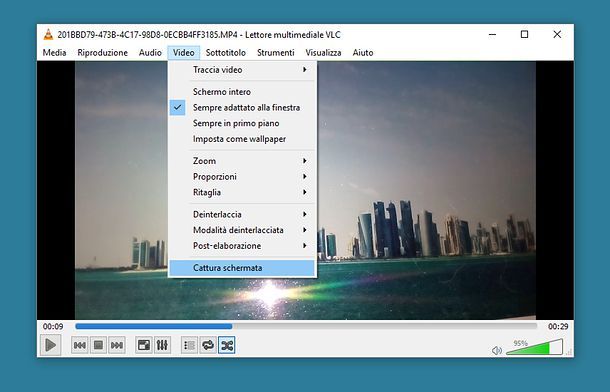Viewport: 610px width, 392px height.
Task: Close the VLC window
Action: click(x=557, y=35)
